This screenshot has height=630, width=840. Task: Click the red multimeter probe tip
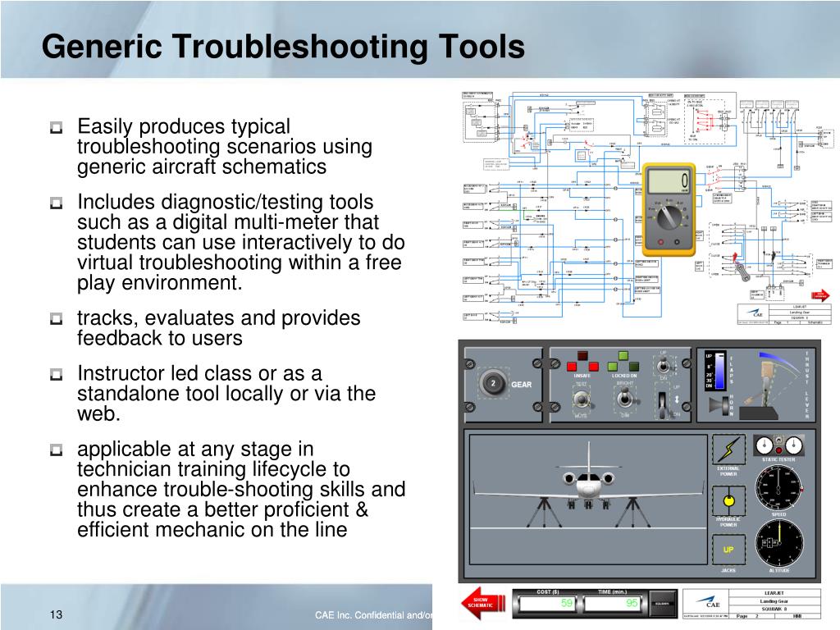(735, 258)
